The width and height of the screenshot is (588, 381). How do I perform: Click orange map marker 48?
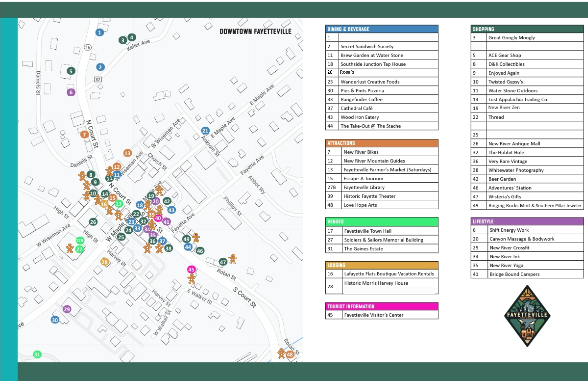(290, 354)
